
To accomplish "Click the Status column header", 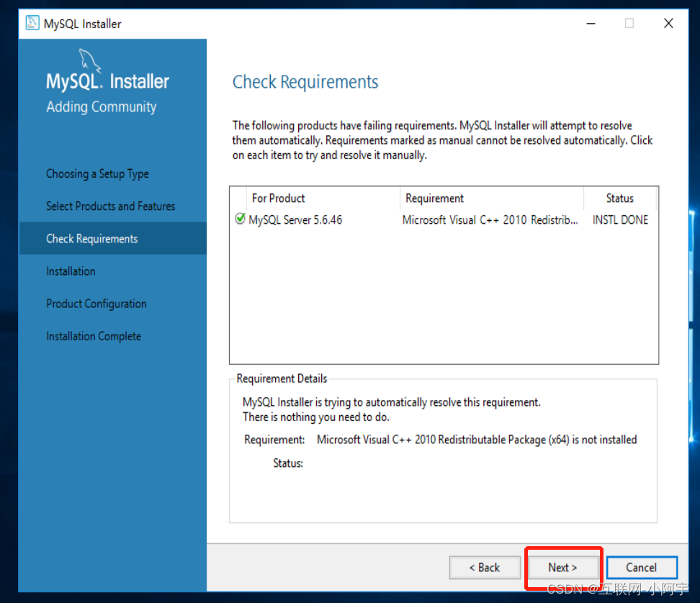I will click(619, 198).
